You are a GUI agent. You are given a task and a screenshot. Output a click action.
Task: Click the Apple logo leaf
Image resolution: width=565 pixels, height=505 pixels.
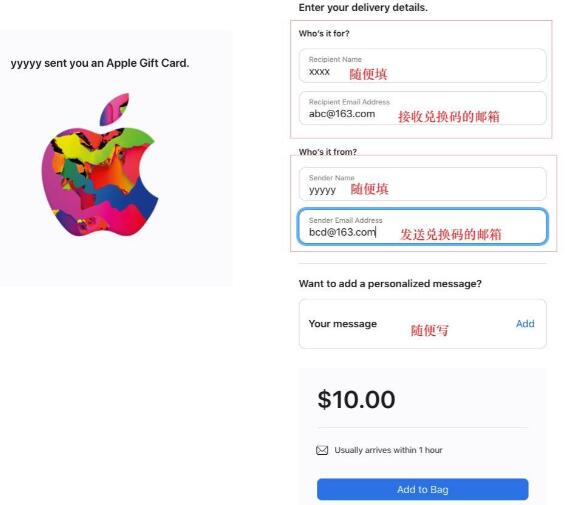[114, 109]
